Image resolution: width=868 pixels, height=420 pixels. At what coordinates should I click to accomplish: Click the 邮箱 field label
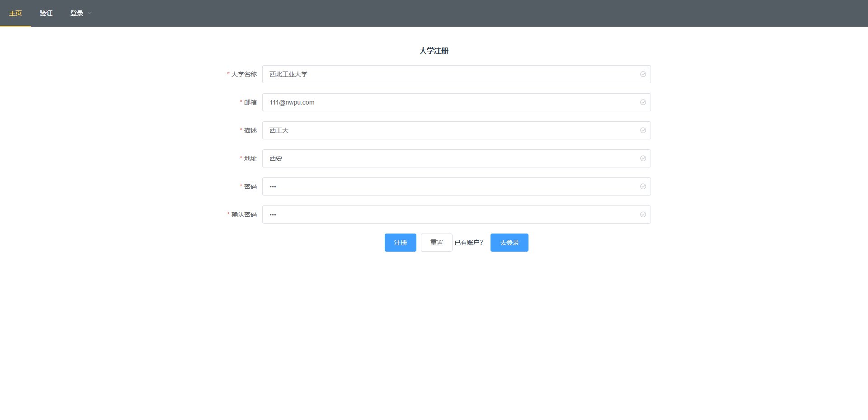(x=250, y=102)
